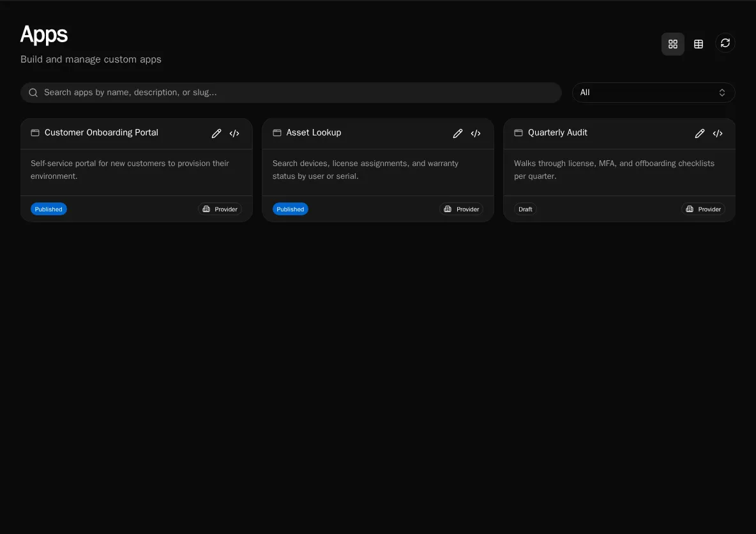756x534 pixels.
Task: Click description "Walks through license, MFA"
Action: coord(614,170)
